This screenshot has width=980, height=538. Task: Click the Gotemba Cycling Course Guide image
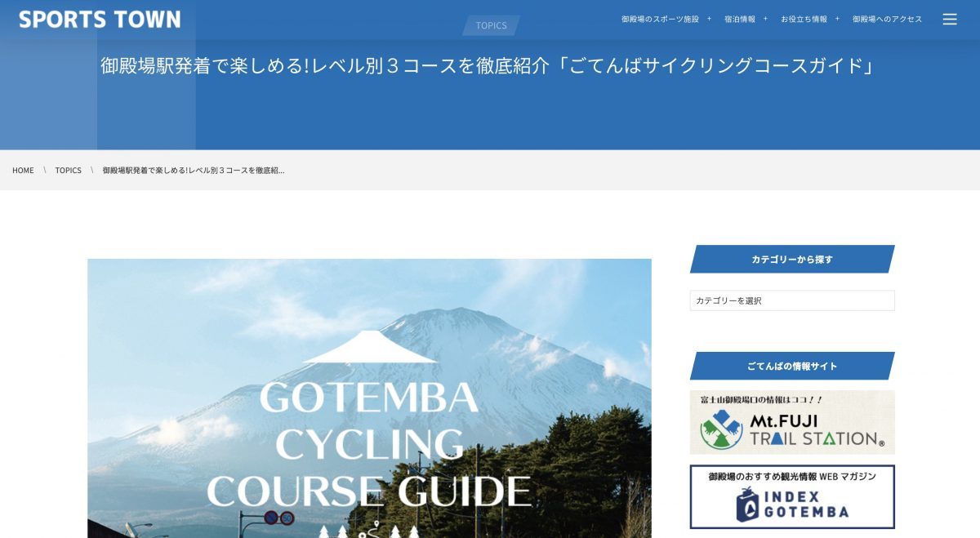click(x=369, y=398)
